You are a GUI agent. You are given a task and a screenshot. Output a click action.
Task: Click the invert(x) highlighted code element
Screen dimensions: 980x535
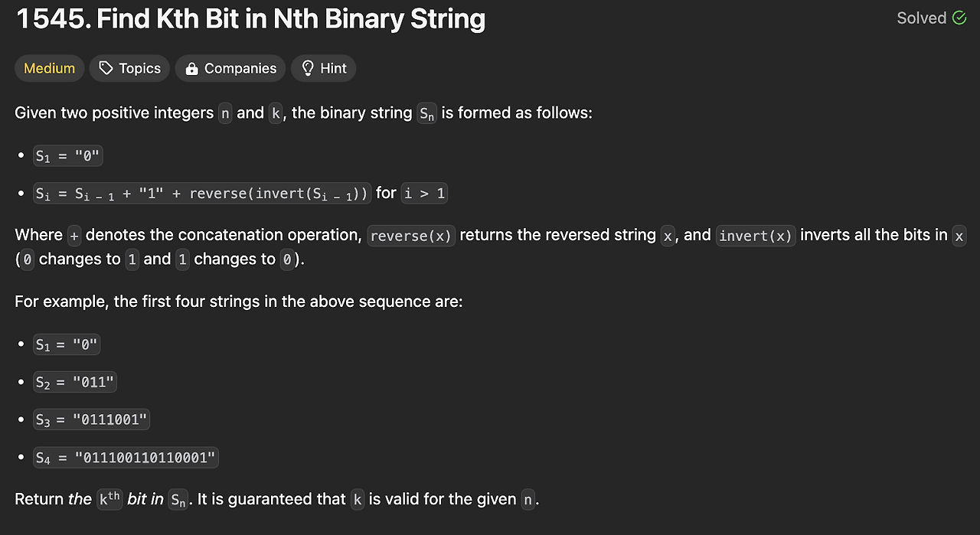coord(755,236)
